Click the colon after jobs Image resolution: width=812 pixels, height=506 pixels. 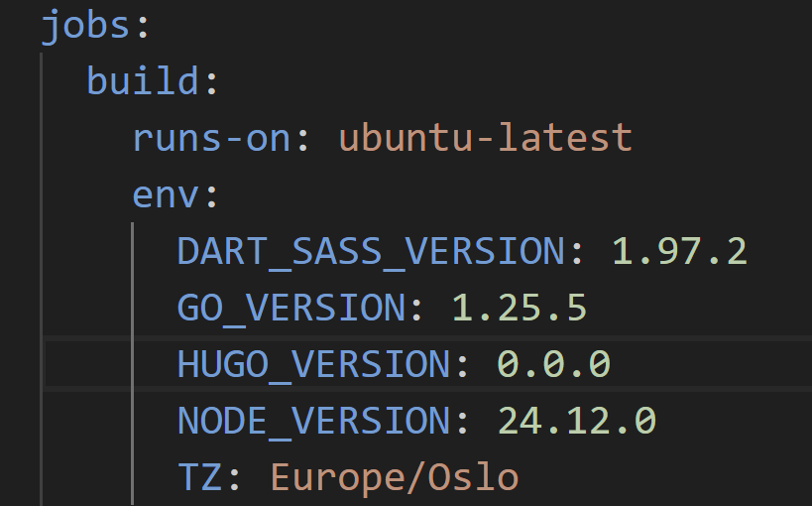click(x=143, y=25)
